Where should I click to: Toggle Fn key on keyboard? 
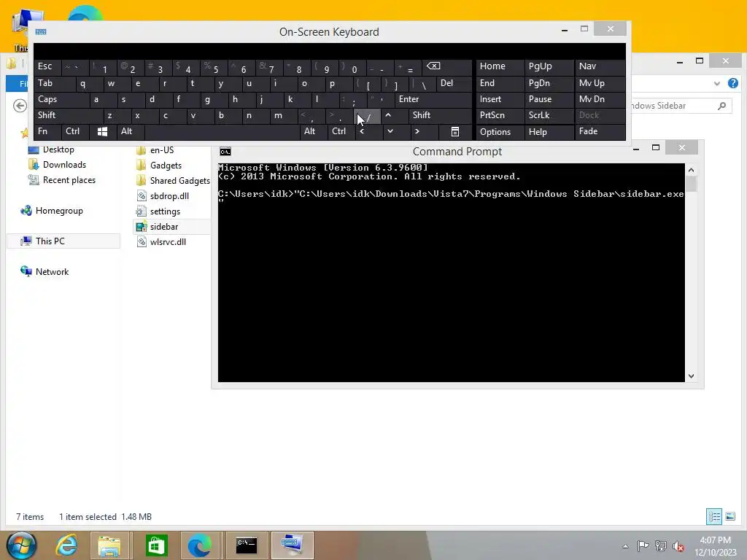click(x=47, y=131)
